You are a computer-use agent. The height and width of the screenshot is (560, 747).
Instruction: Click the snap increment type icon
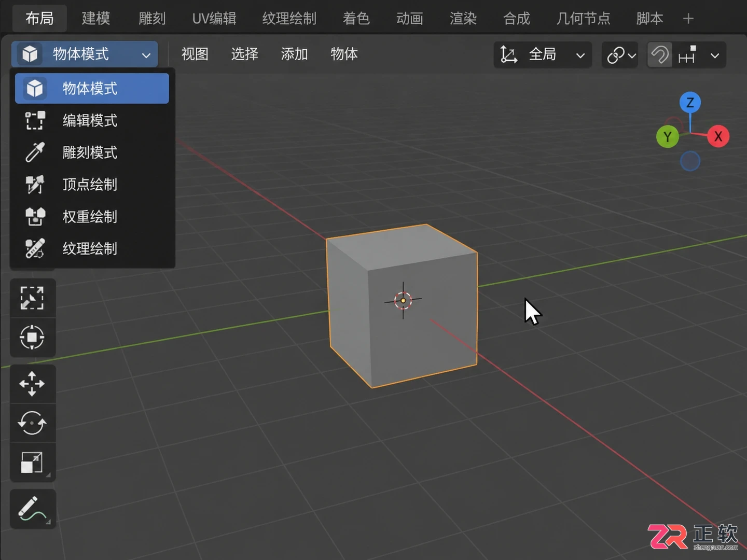[x=687, y=54]
